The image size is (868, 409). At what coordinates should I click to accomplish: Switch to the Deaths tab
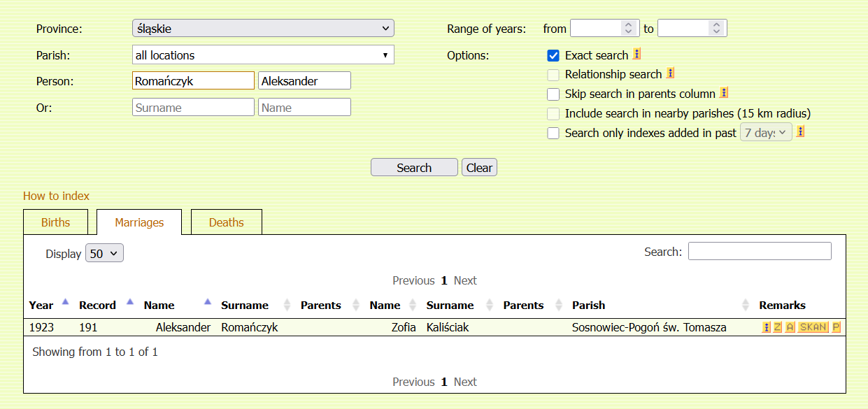point(227,222)
